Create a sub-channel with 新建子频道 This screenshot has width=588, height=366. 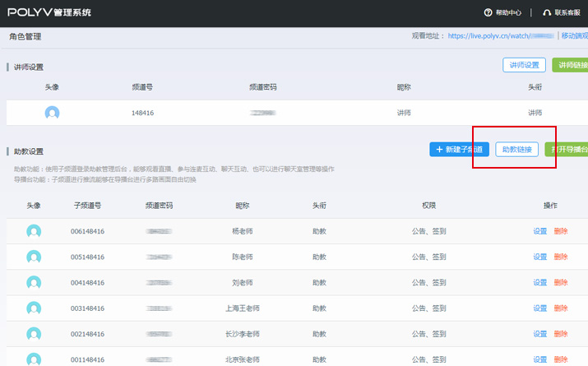tap(459, 149)
